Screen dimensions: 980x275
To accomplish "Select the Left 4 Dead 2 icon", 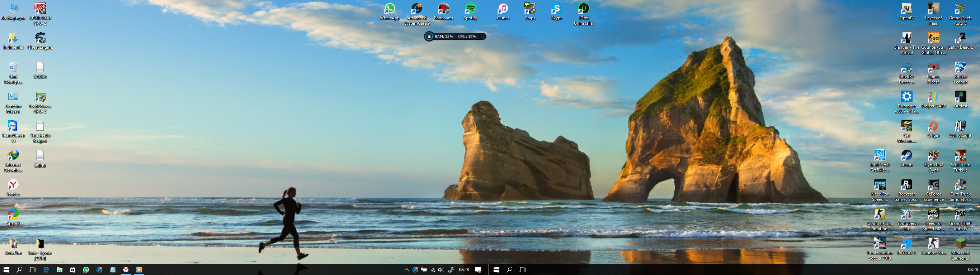I will point(960,41).
